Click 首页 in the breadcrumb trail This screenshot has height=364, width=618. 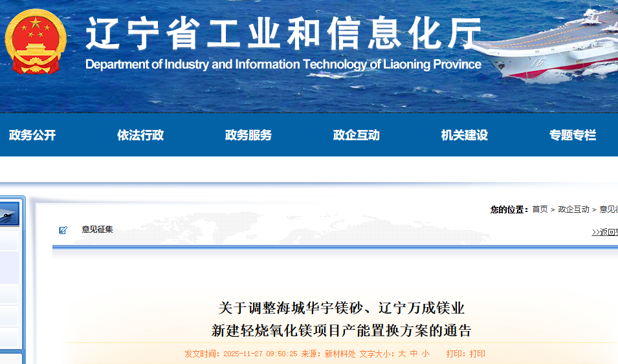pos(540,209)
